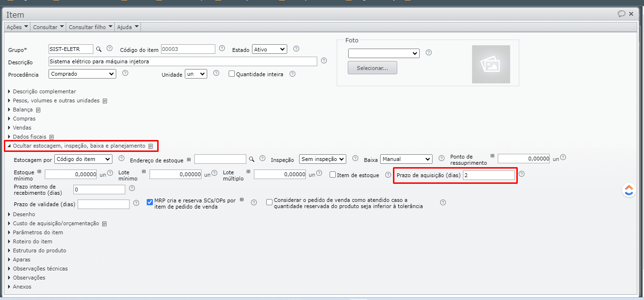Click help icon next to Unidade dropdown
The height and width of the screenshot is (300, 644).
click(216, 73)
